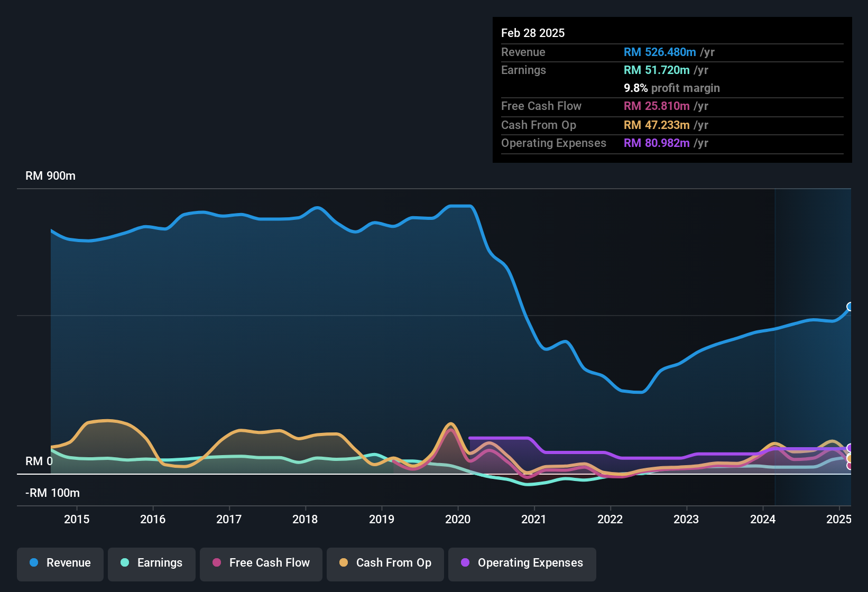The image size is (868, 592).
Task: Toggle the Free Cash Flow legend button
Action: coord(261,564)
